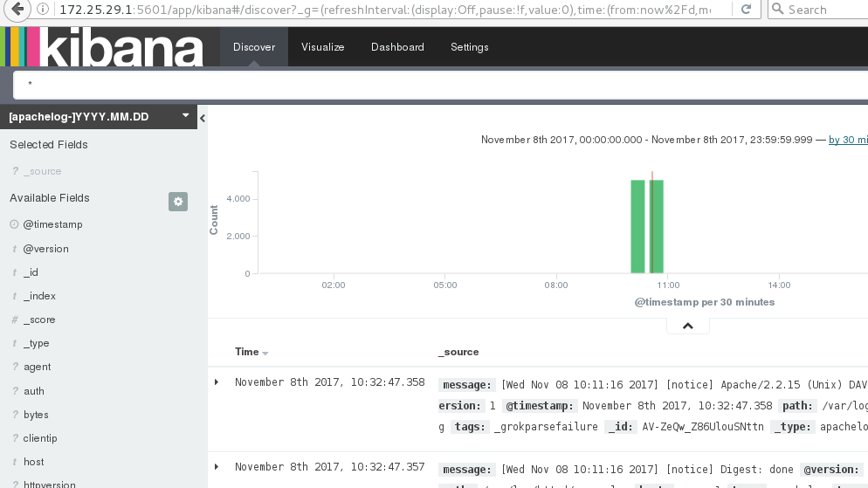This screenshot has height=488, width=868.
Task: Select the agent field
Action: point(37,367)
